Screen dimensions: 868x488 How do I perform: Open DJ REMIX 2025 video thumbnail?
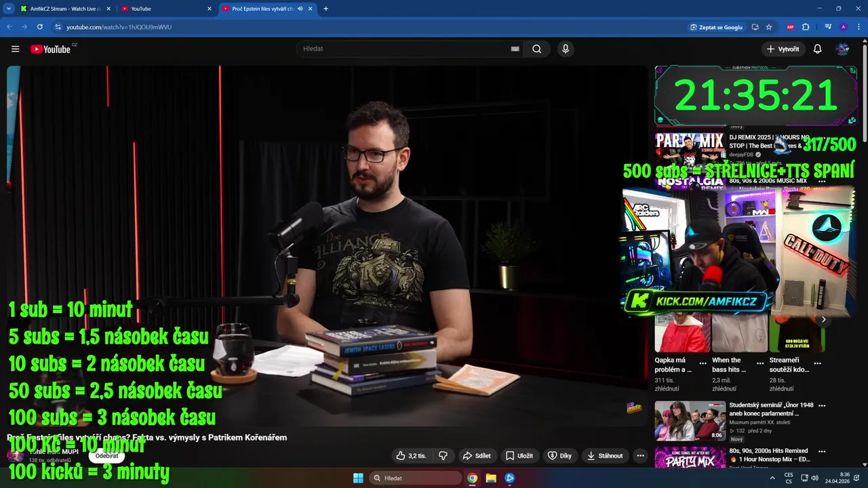(x=690, y=150)
